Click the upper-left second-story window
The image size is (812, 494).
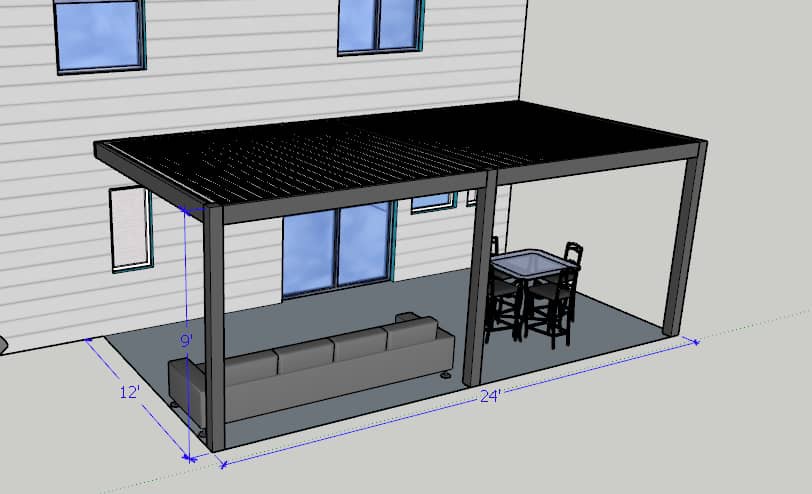[98, 36]
